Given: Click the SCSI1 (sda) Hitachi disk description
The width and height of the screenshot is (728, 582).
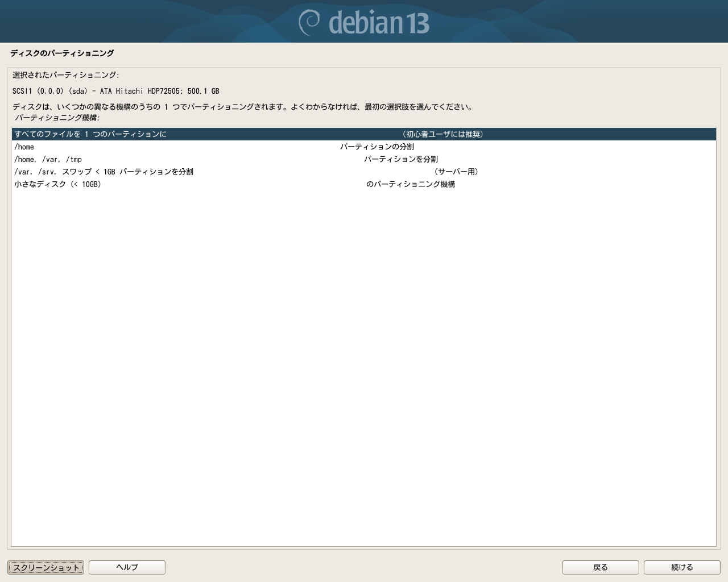Looking at the screenshot, I should (116, 91).
